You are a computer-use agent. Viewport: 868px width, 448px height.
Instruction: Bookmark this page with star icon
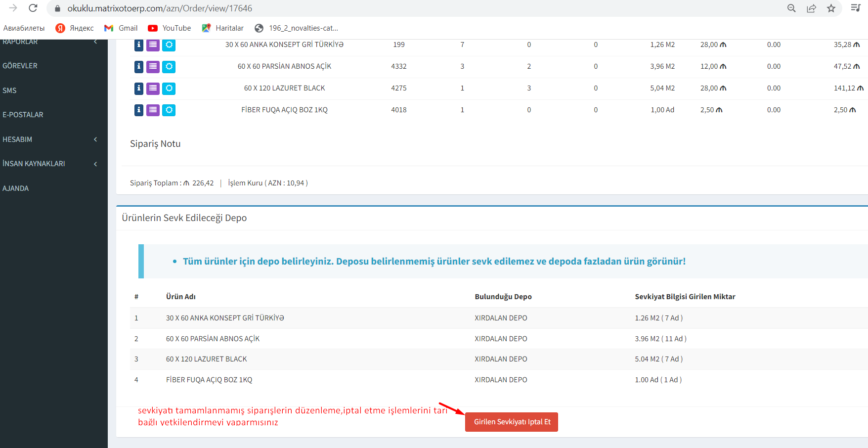(x=831, y=8)
